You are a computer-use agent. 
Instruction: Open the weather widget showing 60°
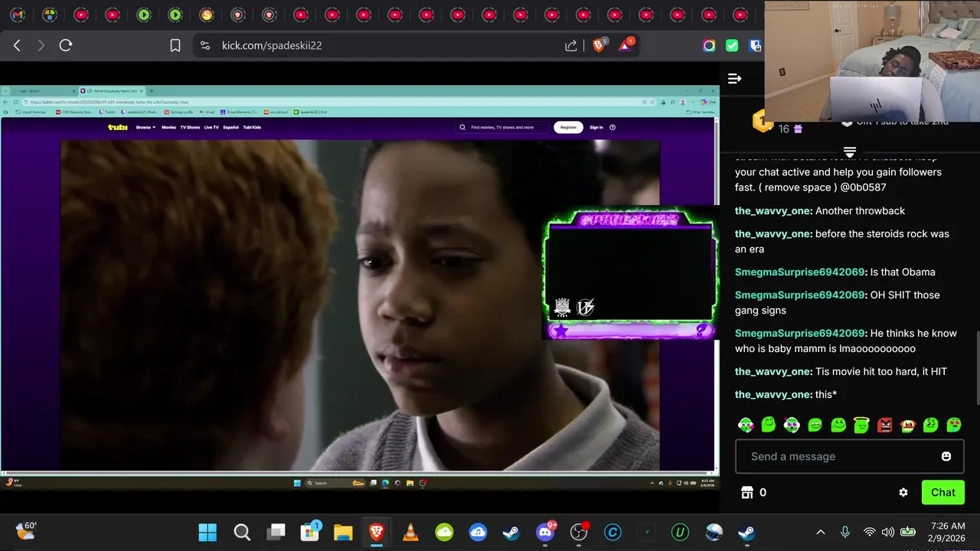(x=26, y=530)
